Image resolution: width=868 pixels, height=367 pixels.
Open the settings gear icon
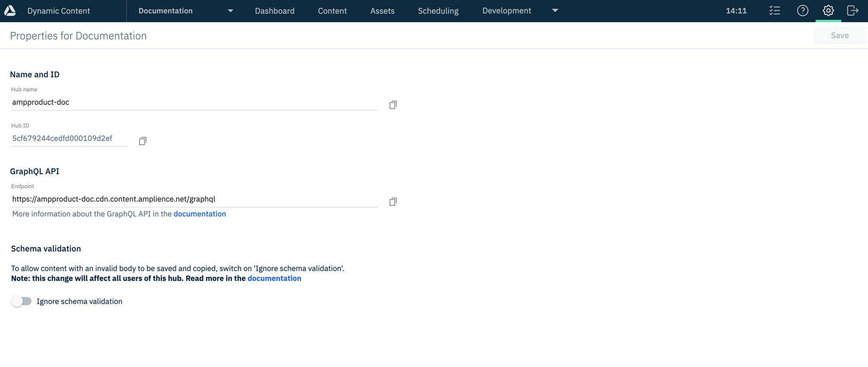click(x=828, y=11)
